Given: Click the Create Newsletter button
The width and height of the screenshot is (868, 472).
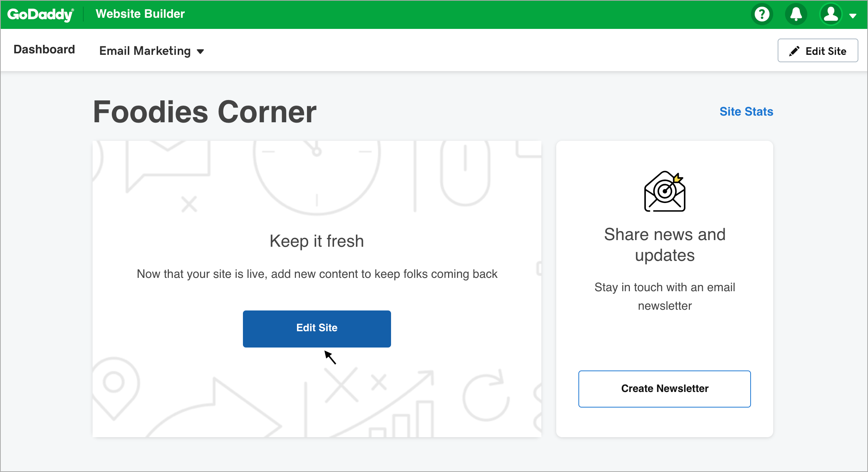Looking at the screenshot, I should 664,389.
